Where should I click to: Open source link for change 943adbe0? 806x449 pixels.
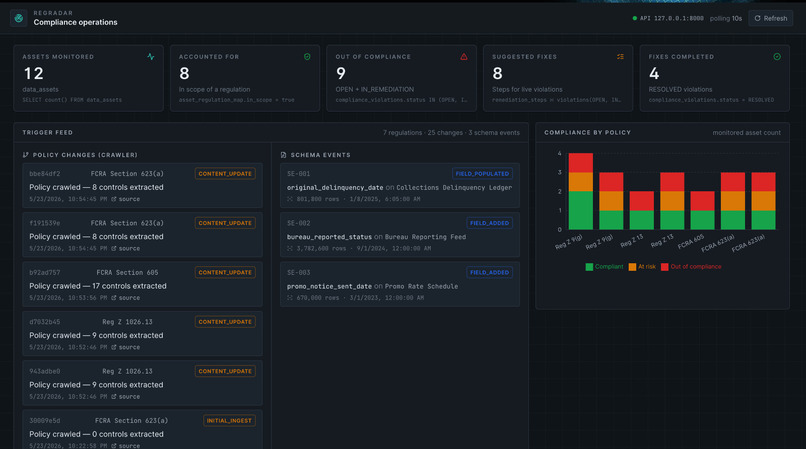125,397
